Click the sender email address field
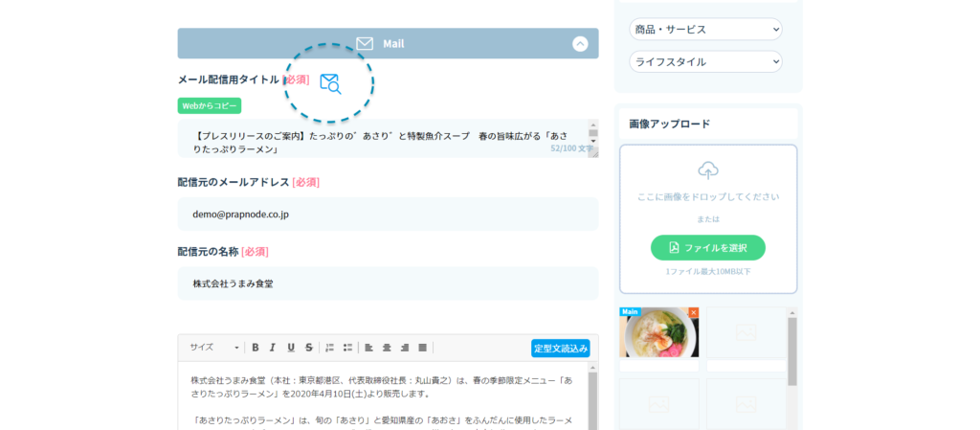The image size is (980, 430). tap(388, 215)
